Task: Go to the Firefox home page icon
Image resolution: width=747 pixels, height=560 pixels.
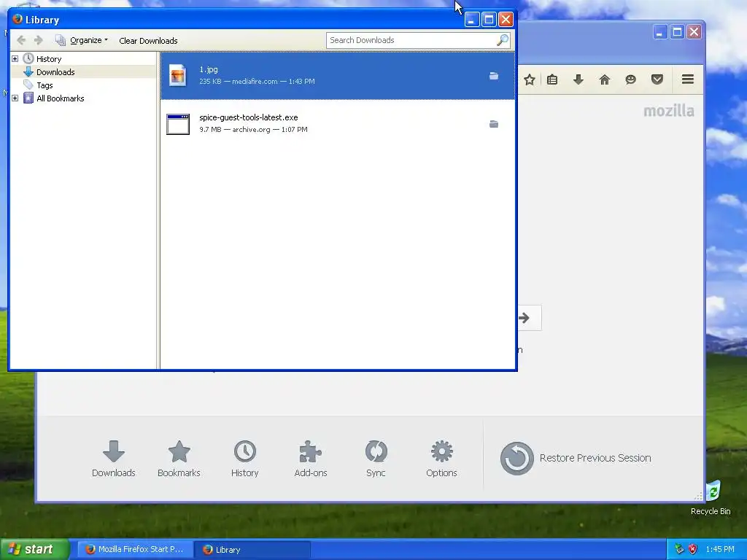Action: (x=605, y=79)
